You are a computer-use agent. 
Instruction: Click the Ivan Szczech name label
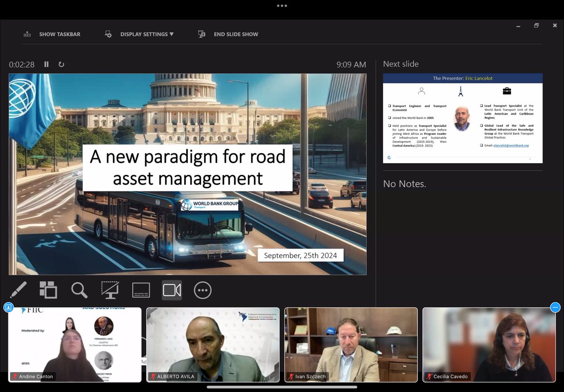click(x=311, y=376)
